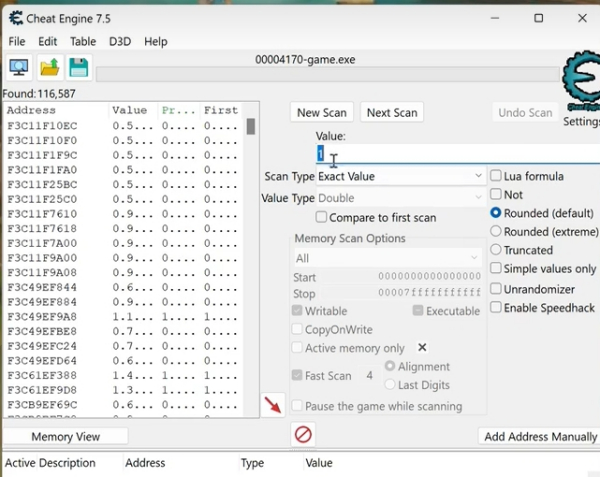
Task: Open the File menu
Action: (17, 41)
